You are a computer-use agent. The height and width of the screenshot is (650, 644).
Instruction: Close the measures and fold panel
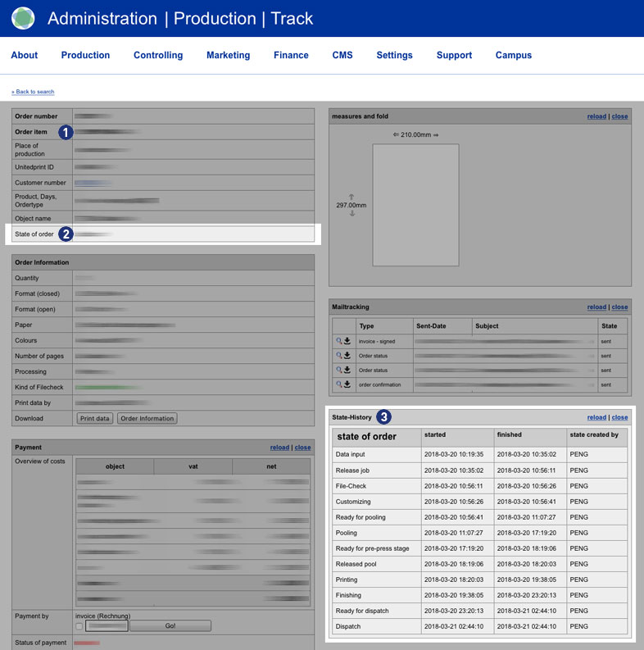click(x=619, y=116)
